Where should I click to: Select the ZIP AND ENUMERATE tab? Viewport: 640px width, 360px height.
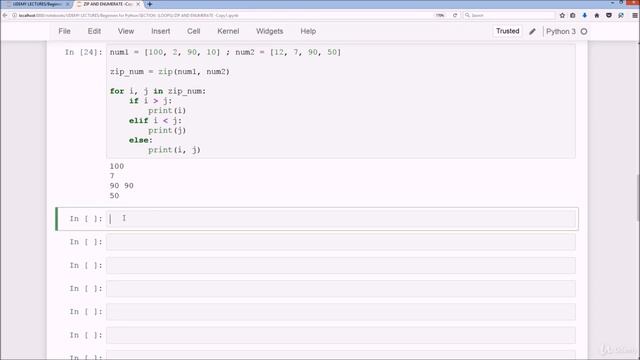click(107, 4)
